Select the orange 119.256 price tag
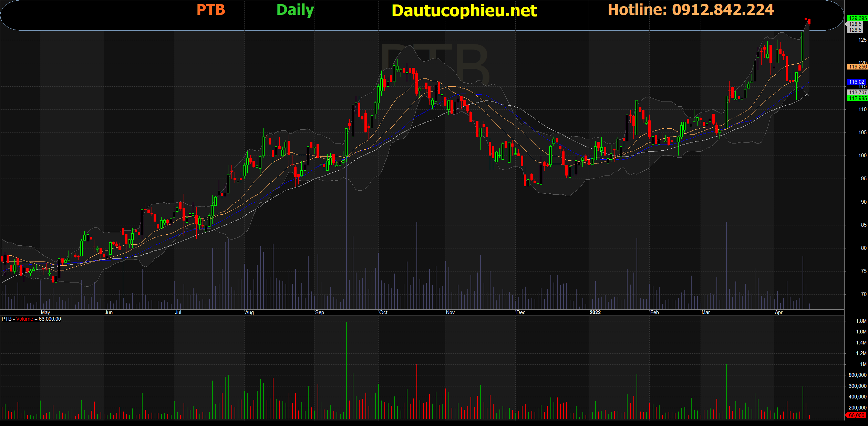Image resolution: width=868 pixels, height=426 pixels. pyautogui.click(x=857, y=67)
